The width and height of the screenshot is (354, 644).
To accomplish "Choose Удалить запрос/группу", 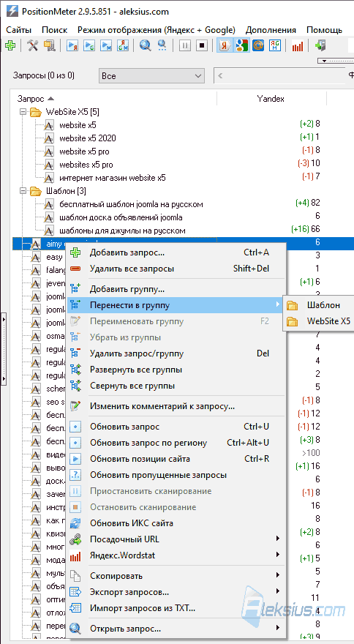I will [176, 353].
